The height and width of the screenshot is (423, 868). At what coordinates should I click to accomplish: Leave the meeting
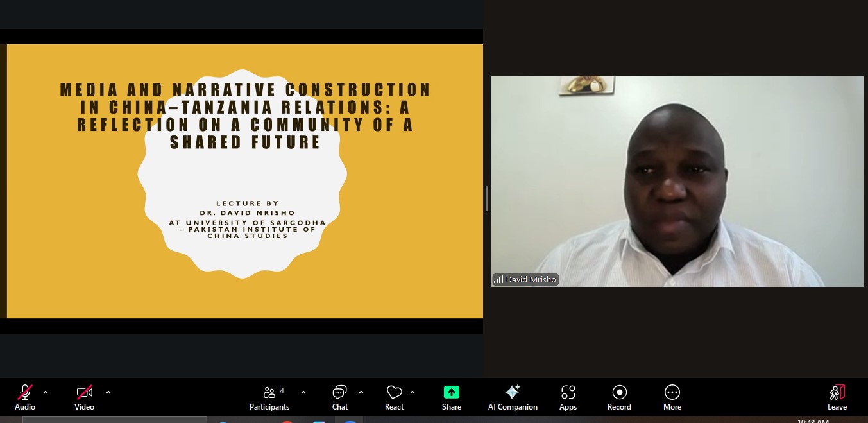tap(837, 396)
